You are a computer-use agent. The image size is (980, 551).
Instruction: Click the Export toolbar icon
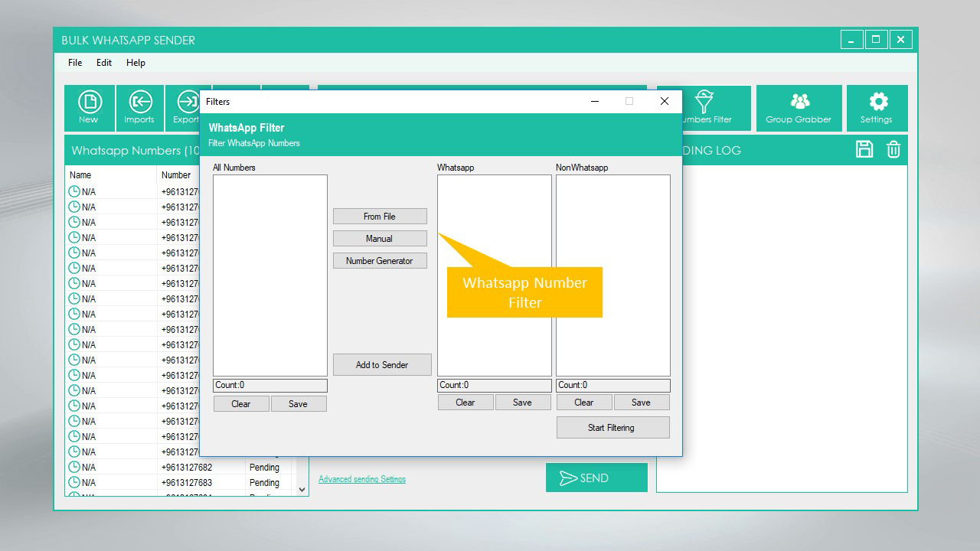point(184,108)
